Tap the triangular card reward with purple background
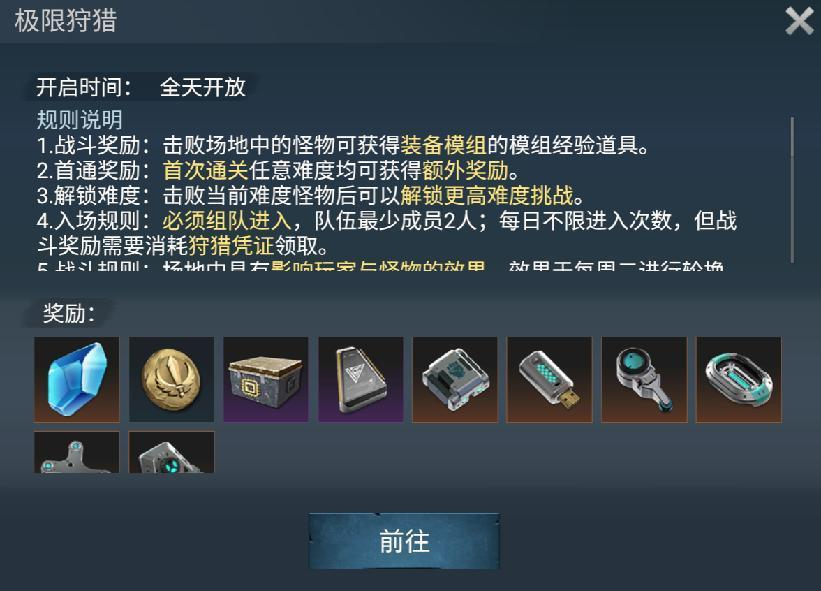 click(361, 380)
